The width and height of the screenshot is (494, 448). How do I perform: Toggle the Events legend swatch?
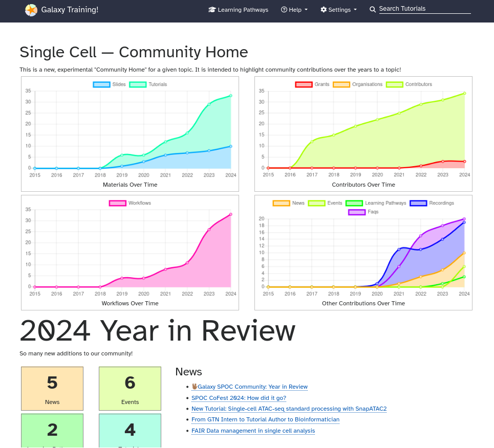(316, 203)
